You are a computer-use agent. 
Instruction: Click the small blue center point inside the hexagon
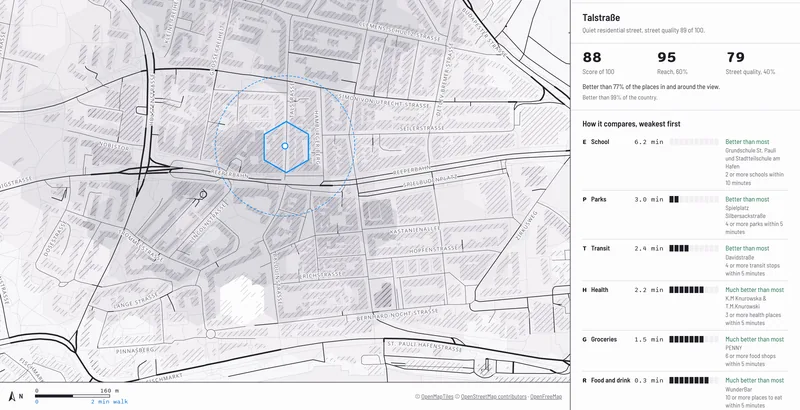click(285, 146)
